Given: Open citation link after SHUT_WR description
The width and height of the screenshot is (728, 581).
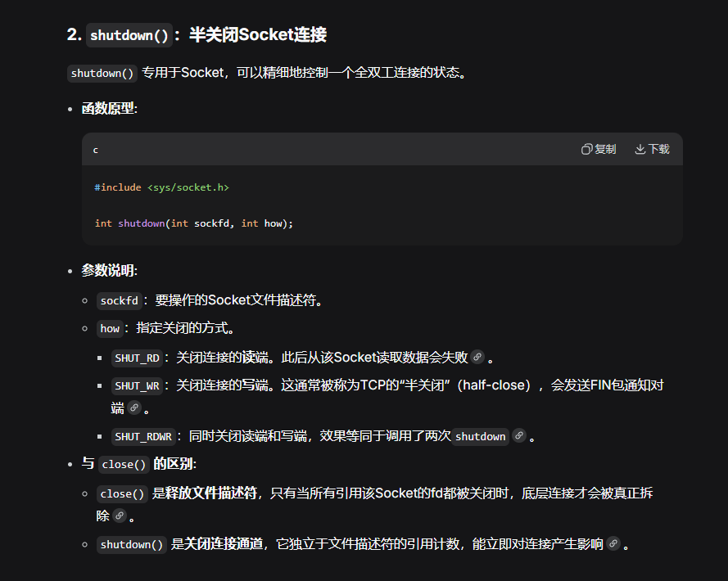Looking at the screenshot, I should tap(134, 408).
